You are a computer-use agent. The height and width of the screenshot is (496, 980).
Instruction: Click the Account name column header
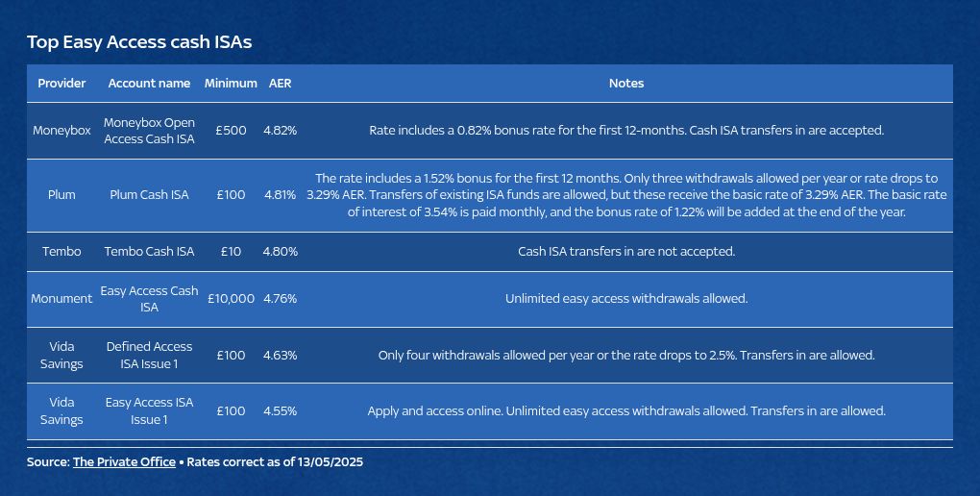click(x=149, y=84)
